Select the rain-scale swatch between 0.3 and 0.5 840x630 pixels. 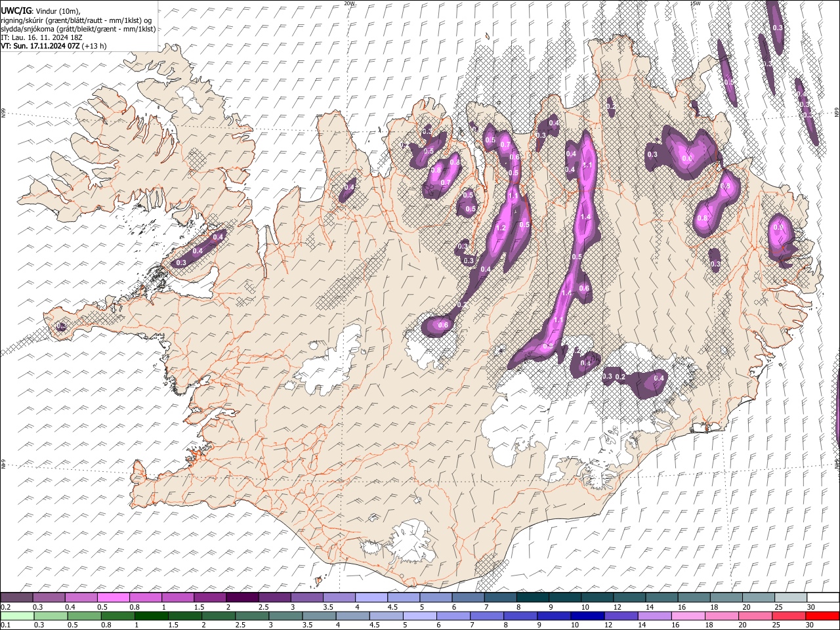(51, 616)
